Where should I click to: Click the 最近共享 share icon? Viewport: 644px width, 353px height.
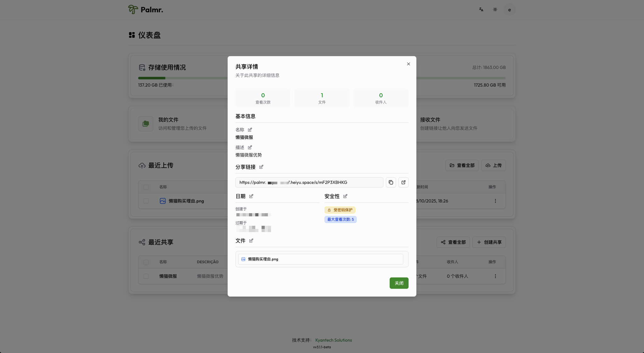pos(142,242)
